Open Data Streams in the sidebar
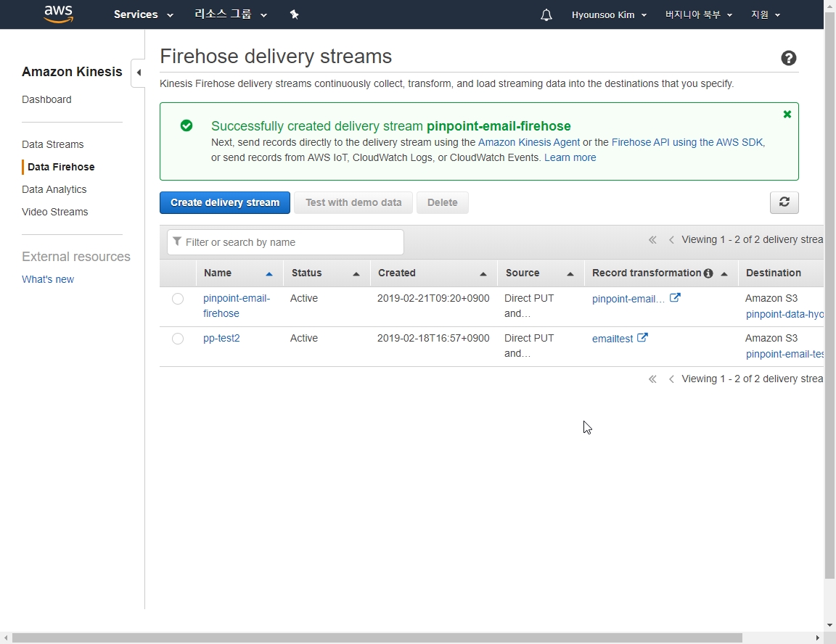 pyautogui.click(x=53, y=144)
